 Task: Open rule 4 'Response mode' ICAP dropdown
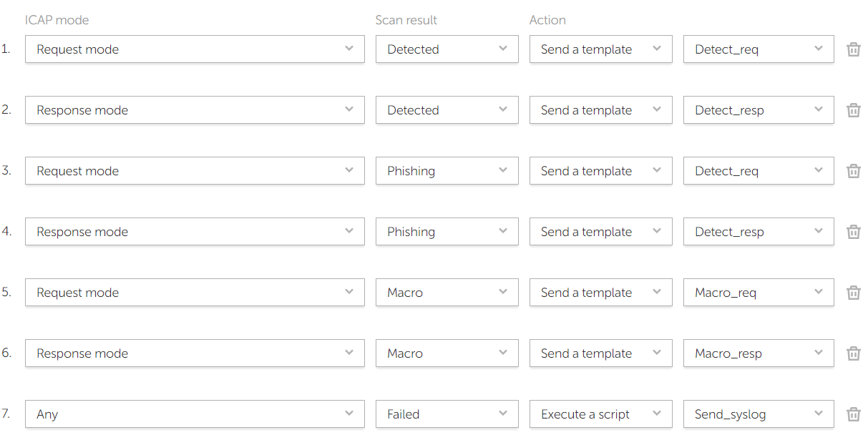[195, 232]
